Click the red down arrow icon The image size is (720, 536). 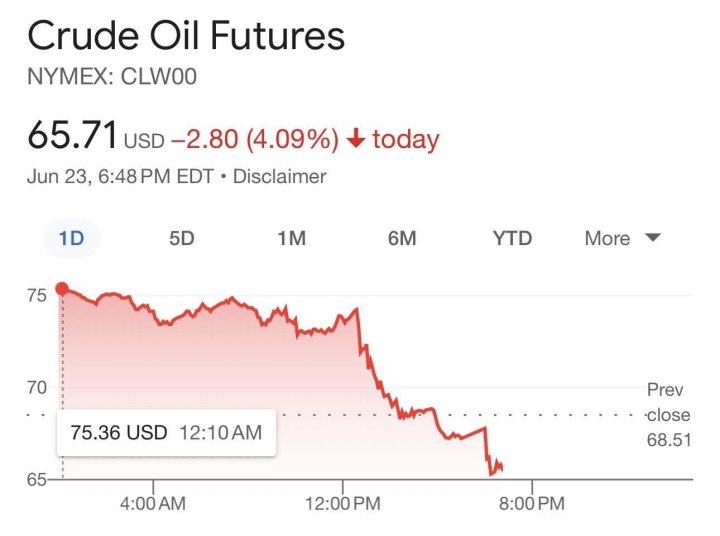point(355,140)
